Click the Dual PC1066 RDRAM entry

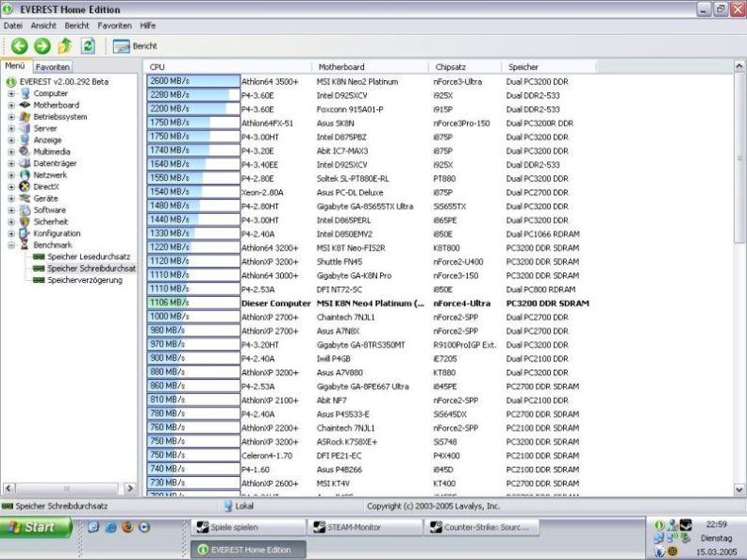pyautogui.click(x=542, y=235)
